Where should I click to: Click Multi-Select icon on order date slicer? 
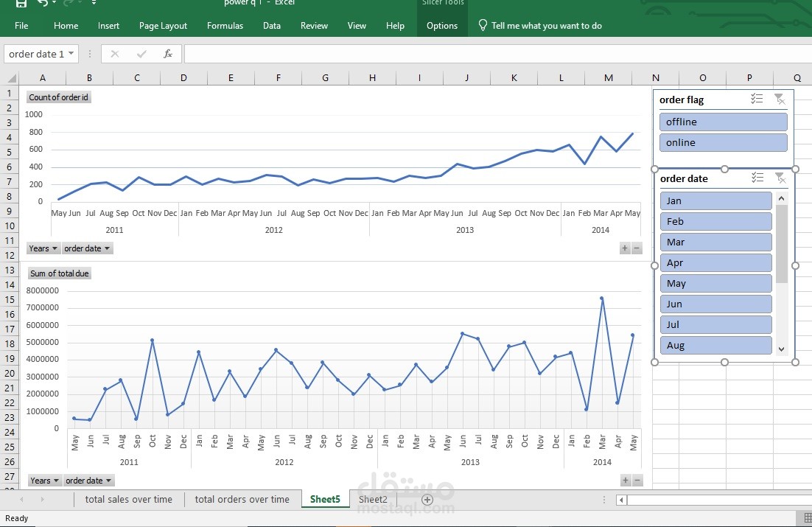757,178
